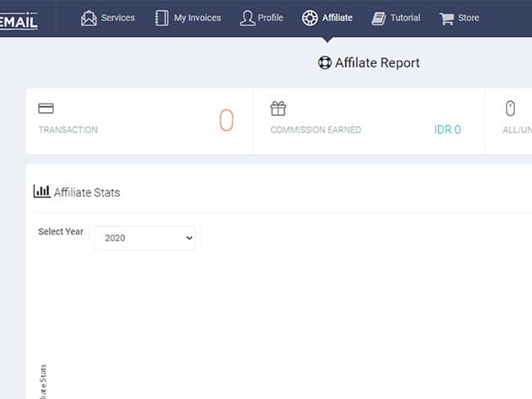The width and height of the screenshot is (532, 399).
Task: Click the lifebuoy icon beside Affilate Report heading
Action: point(324,62)
